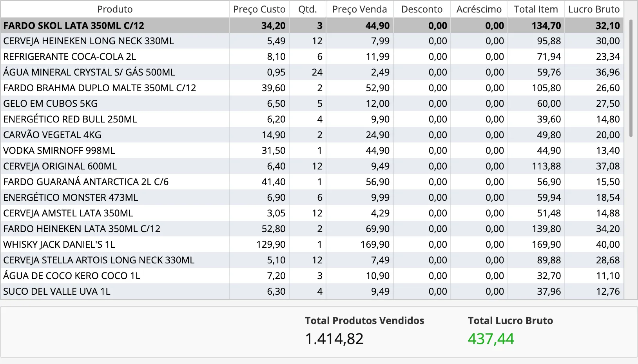638x364 pixels.
Task: Select CERVEJA AMSTEL LATA 350ML row
Action: [312, 213]
